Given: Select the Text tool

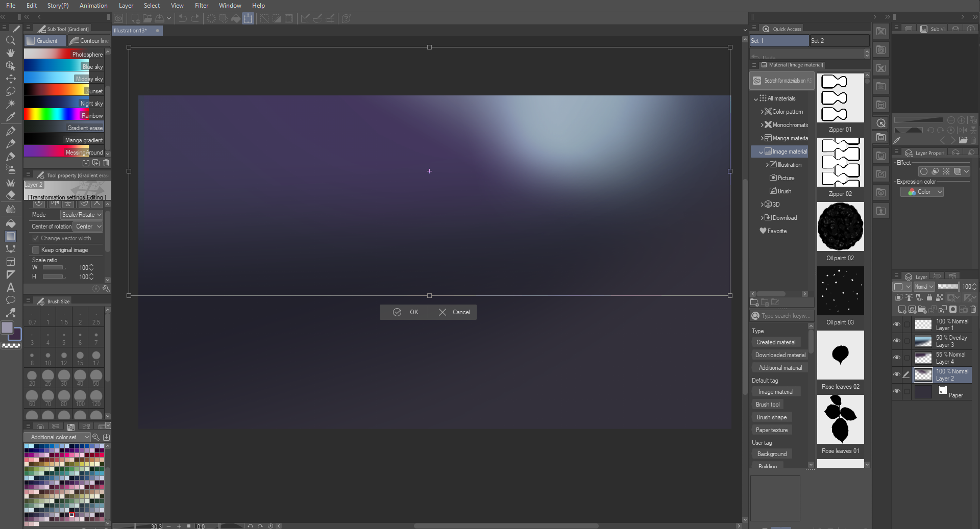Looking at the screenshot, I should point(10,288).
